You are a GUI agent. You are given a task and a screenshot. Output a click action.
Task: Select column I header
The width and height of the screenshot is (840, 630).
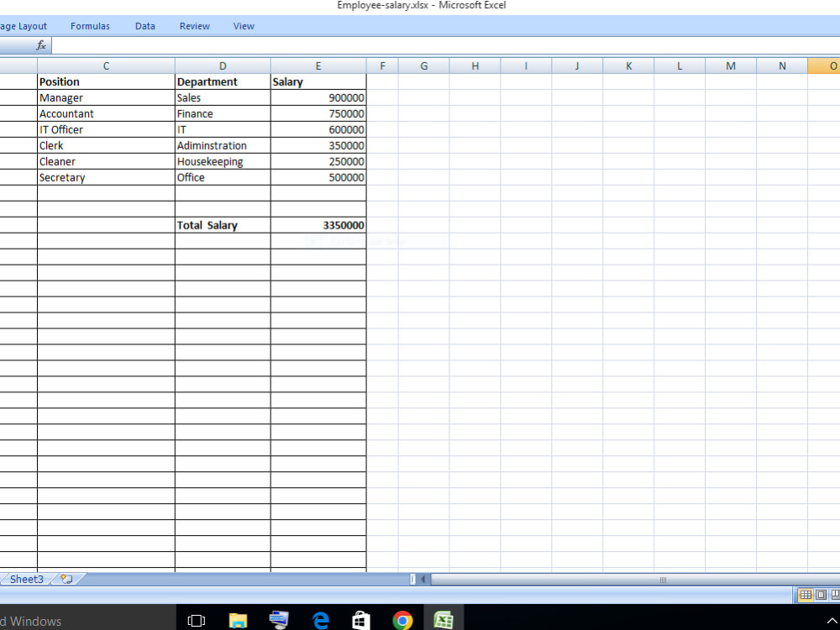526,66
